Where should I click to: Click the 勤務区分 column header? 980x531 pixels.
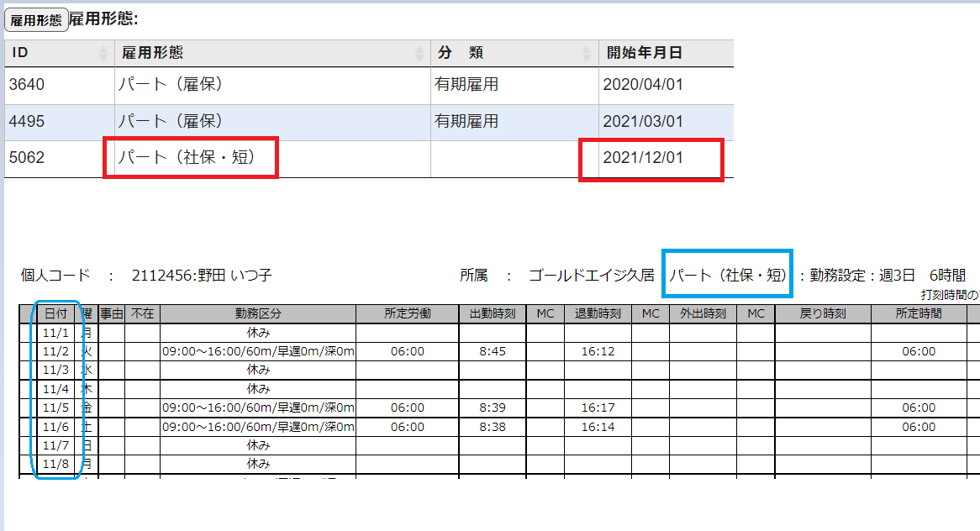[x=257, y=314]
